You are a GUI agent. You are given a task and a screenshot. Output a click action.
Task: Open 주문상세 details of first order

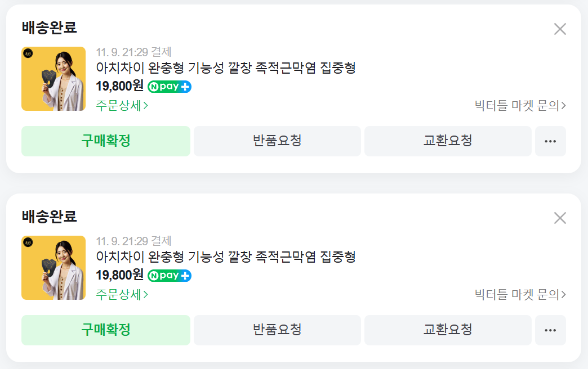tap(122, 106)
